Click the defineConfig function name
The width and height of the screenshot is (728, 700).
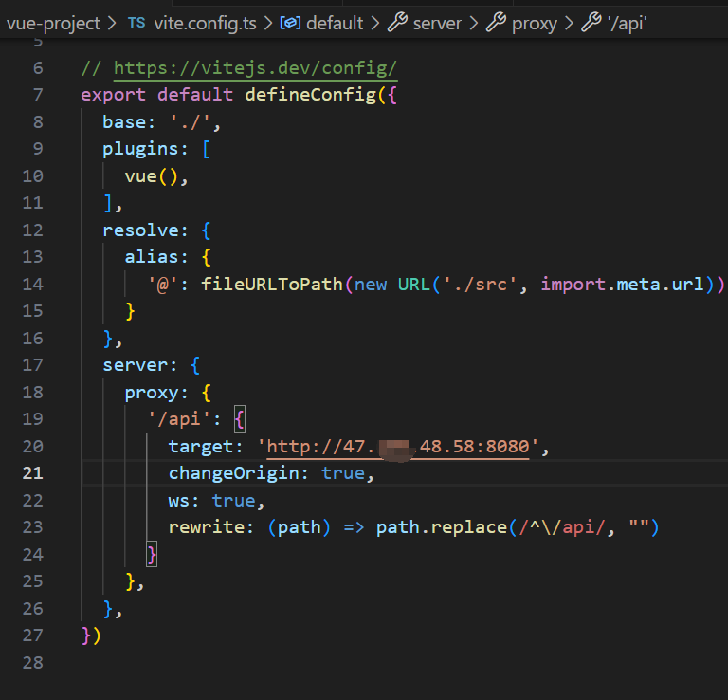[311, 95]
